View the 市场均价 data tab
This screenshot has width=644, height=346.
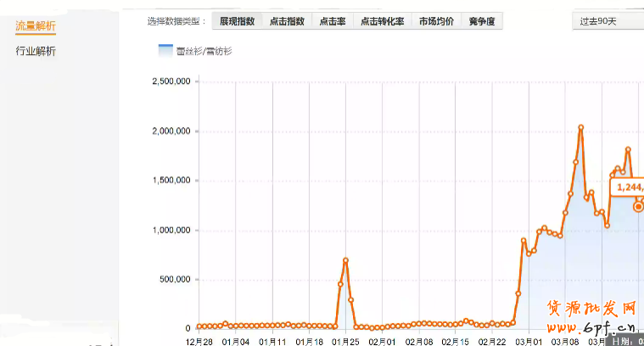[x=436, y=21]
